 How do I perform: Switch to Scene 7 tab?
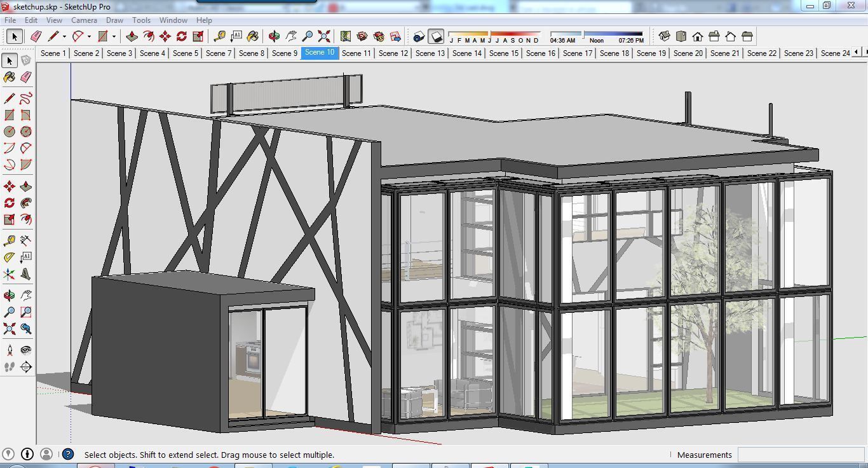click(219, 53)
